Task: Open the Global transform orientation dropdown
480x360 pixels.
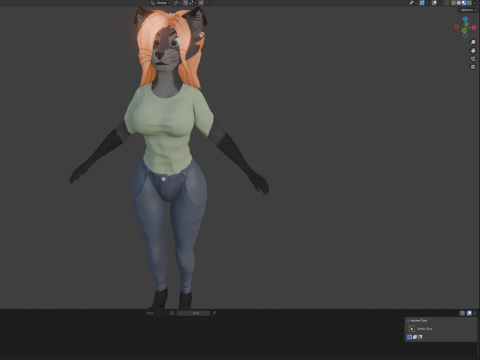Action: [x=162, y=3]
